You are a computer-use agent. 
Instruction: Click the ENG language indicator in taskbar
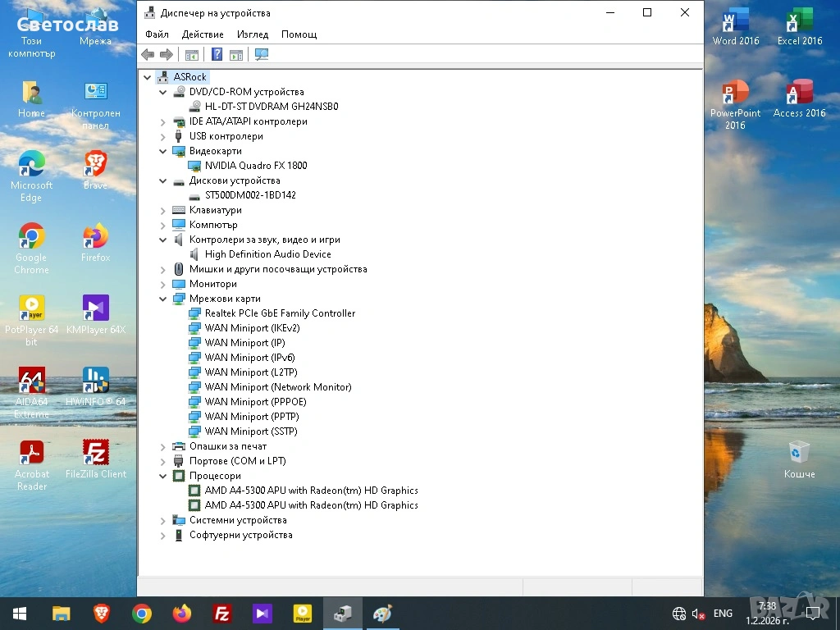(723, 614)
